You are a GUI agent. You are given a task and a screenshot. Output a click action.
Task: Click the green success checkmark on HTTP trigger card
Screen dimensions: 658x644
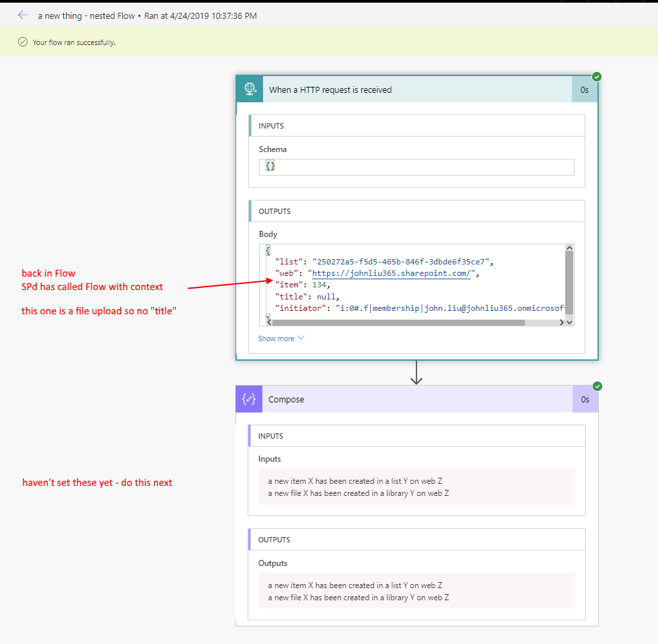pos(597,77)
